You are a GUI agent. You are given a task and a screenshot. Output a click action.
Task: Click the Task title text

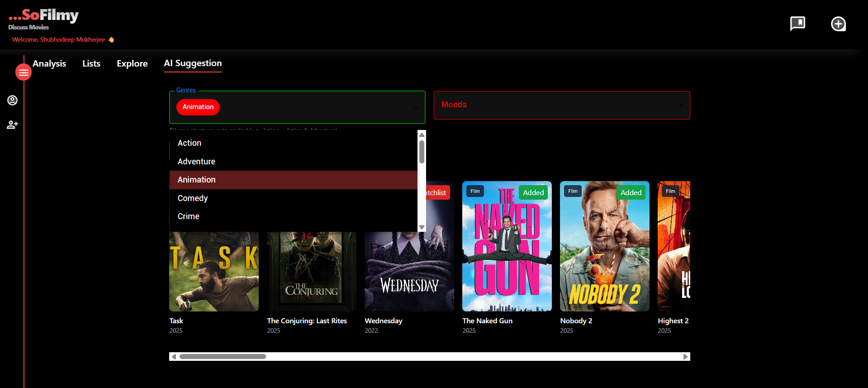coord(176,321)
